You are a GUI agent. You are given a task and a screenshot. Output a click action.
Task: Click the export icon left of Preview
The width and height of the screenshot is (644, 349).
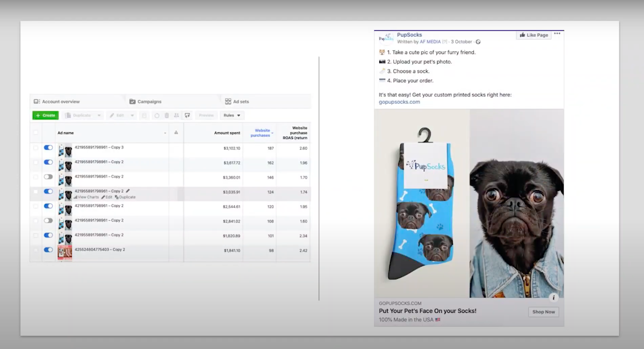[x=188, y=116]
